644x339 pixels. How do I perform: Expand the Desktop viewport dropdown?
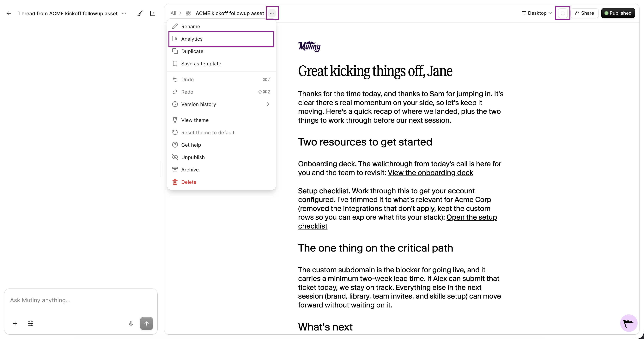(x=537, y=13)
